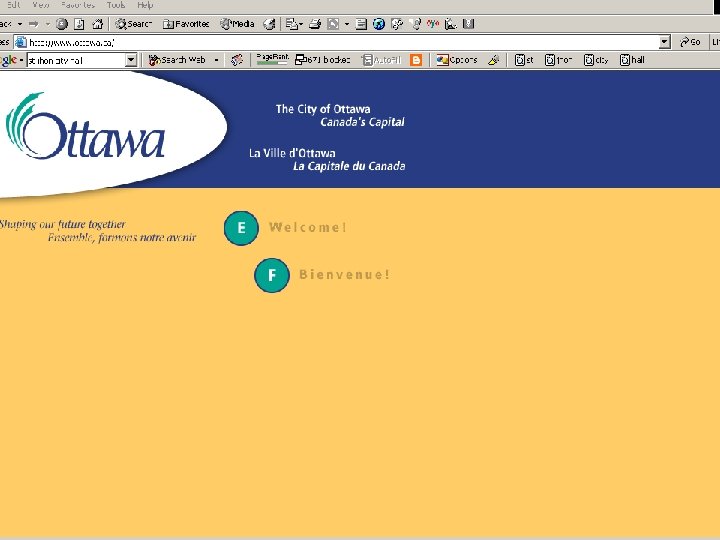This screenshot has height=540, width=720.
Task: Open the Favorites pane toolbar button
Action: click(x=186, y=24)
